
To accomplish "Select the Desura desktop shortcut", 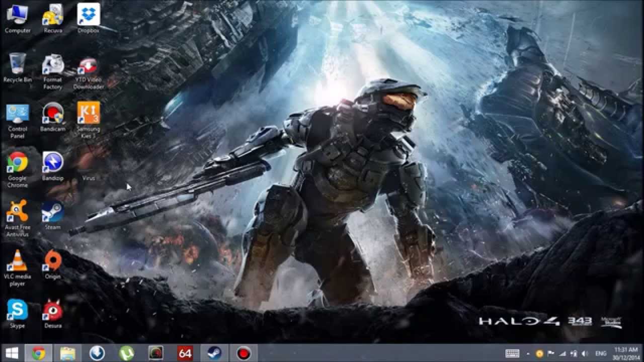I will pos(53,314).
